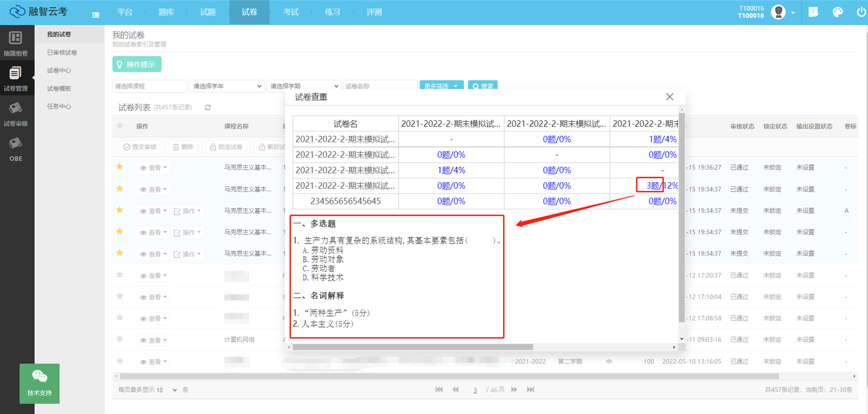Open the 抽题组卷 sidebar icon
The image size is (868, 414).
click(16, 43)
